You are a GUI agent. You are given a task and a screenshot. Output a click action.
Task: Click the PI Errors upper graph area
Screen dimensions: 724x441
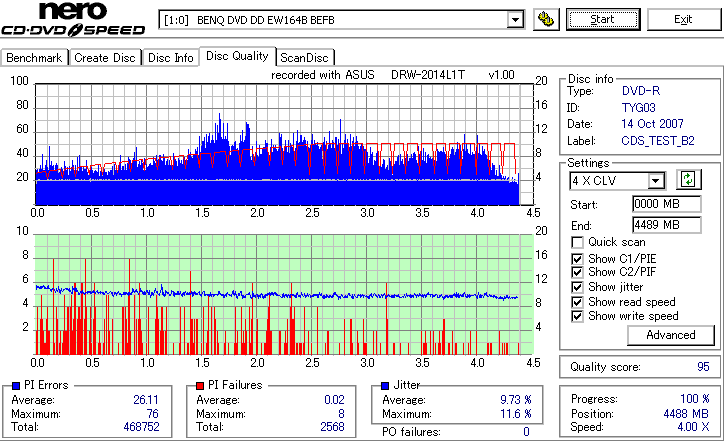coord(284,145)
